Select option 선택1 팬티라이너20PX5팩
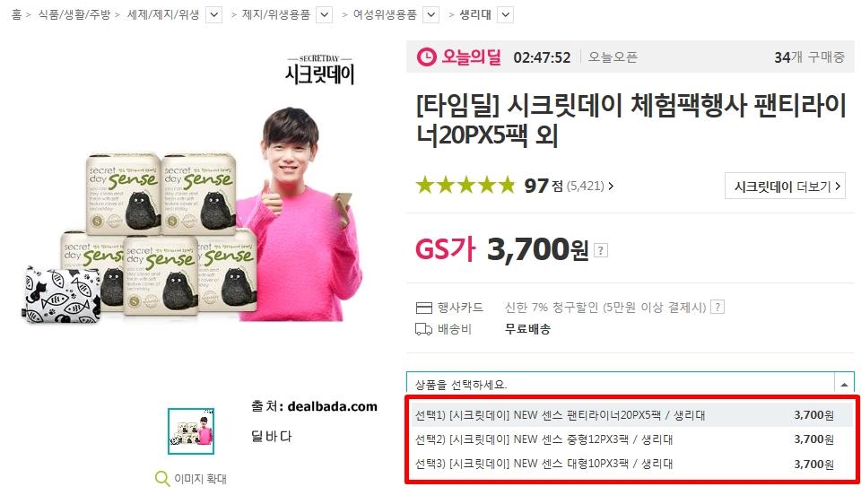Screen dimensions: 861x504 coord(631,415)
